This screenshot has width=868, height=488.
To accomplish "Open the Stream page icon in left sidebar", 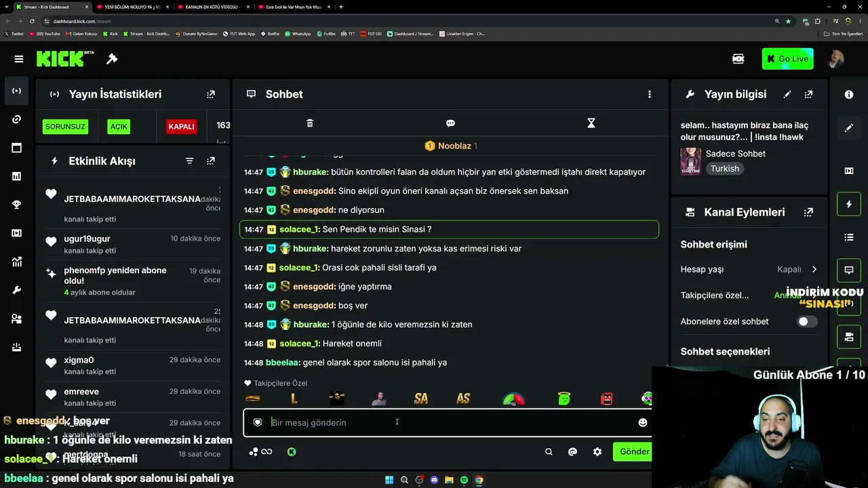I will (17, 91).
